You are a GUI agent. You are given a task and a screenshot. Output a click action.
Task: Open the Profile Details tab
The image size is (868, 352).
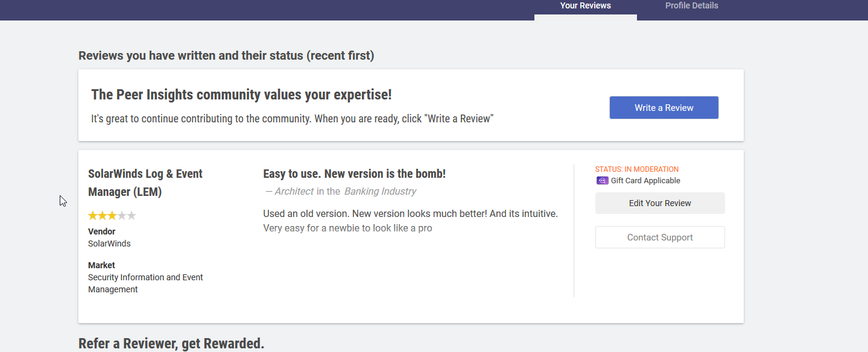[x=691, y=6]
